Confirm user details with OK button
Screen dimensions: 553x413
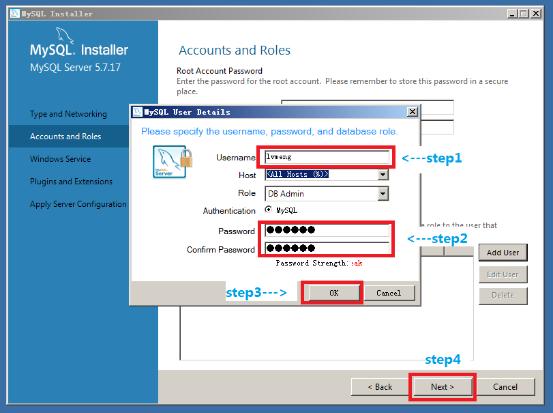click(334, 293)
